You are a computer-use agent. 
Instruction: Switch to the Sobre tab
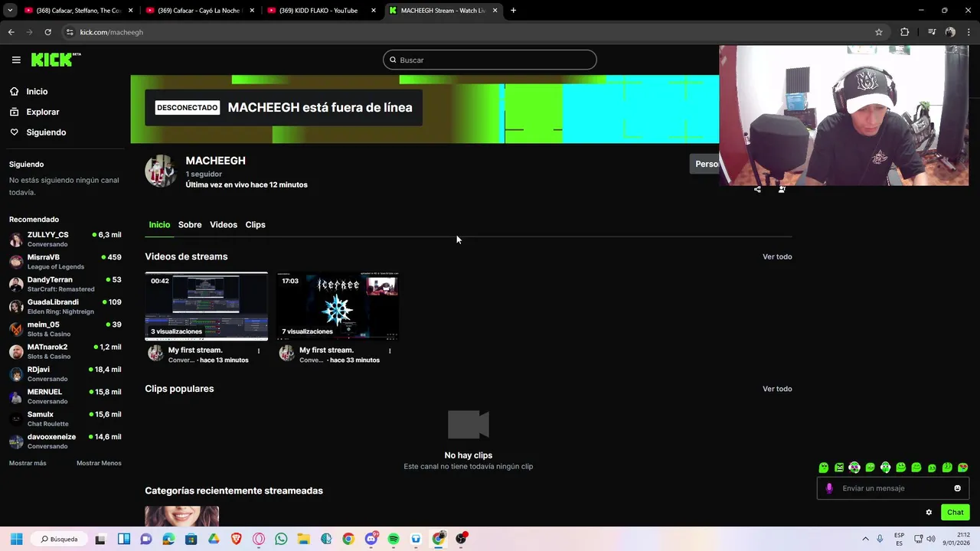click(x=190, y=225)
